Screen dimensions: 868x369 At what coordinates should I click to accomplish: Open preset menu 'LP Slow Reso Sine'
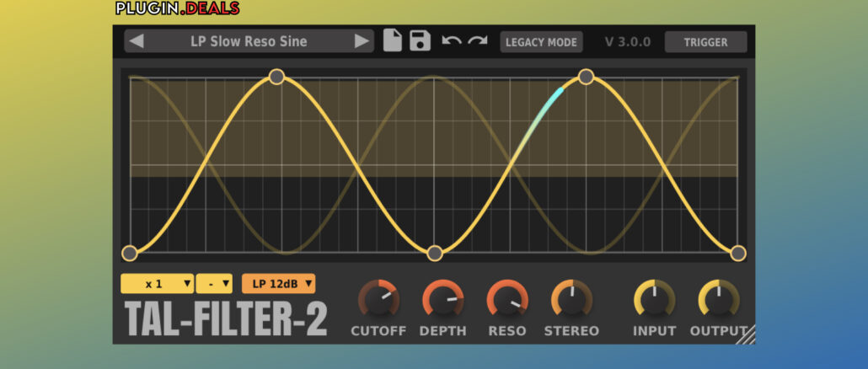pyautogui.click(x=249, y=41)
